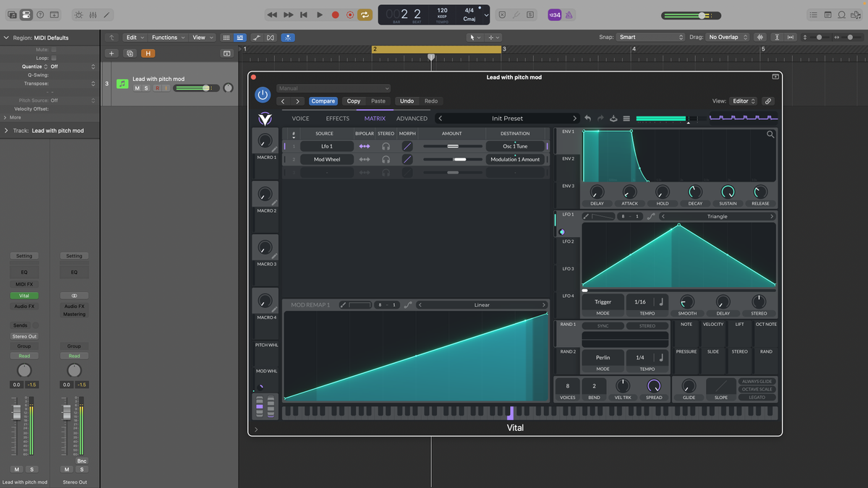868x488 pixels.
Task: Expand the Track Lead with pitch mod section
Action: pyautogui.click(x=7, y=131)
